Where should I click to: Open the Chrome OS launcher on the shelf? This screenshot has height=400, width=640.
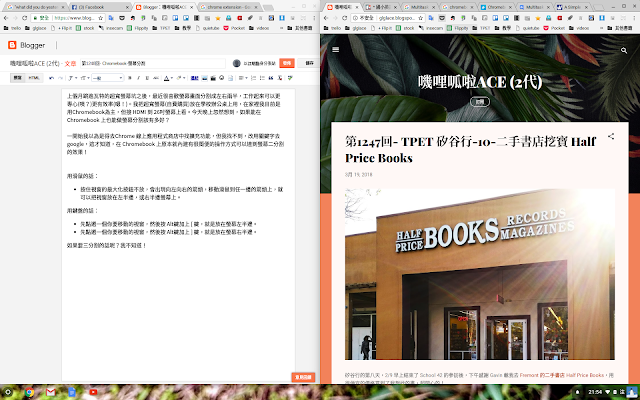click(8, 392)
